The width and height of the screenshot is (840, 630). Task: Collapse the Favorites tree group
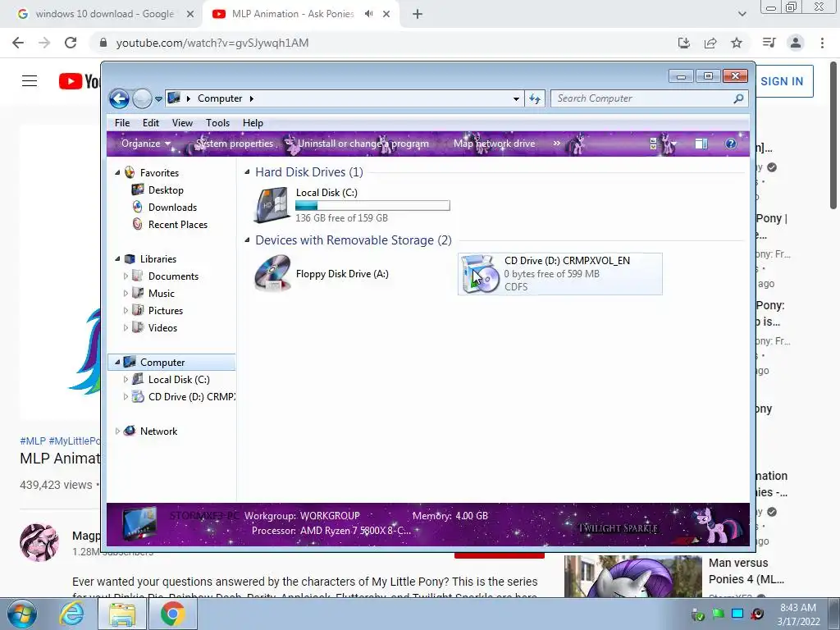[x=117, y=172]
